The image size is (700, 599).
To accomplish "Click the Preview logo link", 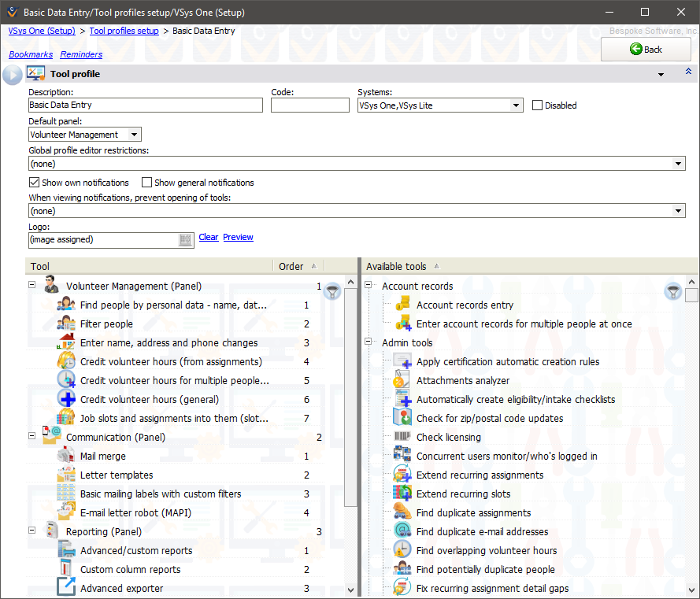I will (238, 237).
